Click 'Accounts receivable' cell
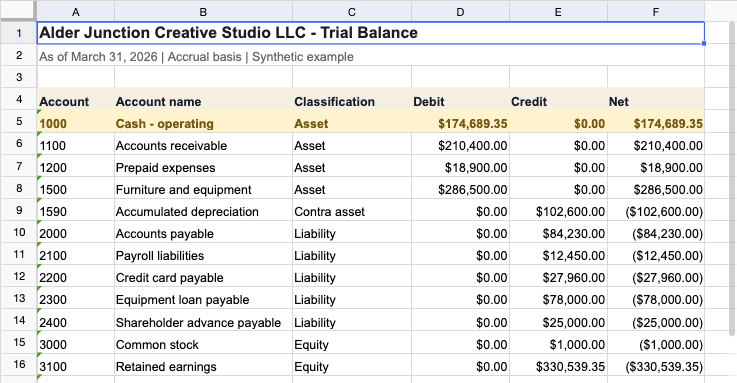Screen dimensions: 737x383 click(204, 144)
